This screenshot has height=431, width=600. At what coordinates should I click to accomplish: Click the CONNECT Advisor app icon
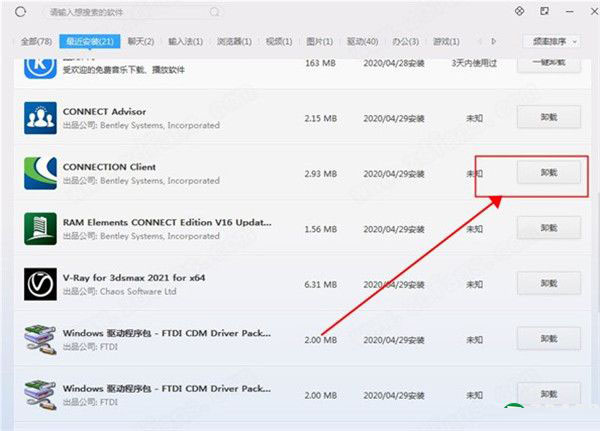point(40,118)
